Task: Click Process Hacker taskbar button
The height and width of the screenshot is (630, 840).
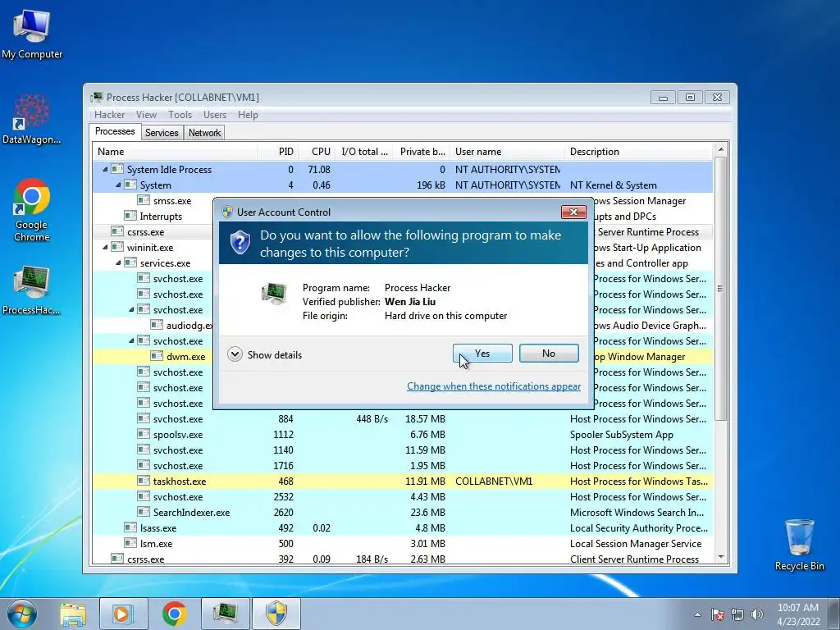Action: (x=226, y=614)
